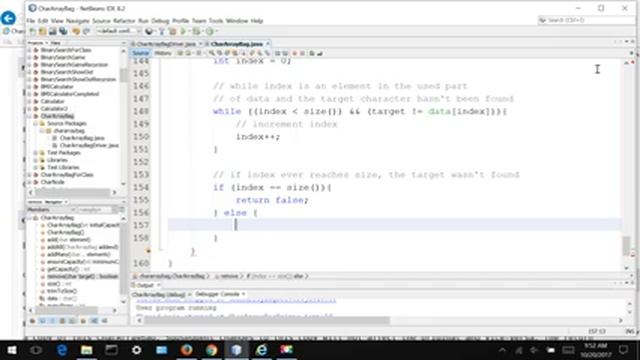Select ensureCapacity member in Navigator
640x360 pixels.
coord(82,262)
